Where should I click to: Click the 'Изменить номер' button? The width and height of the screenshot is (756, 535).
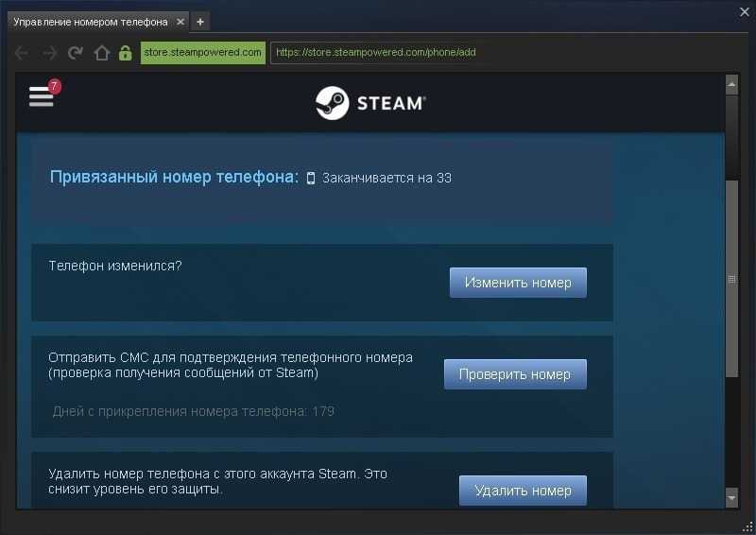(518, 283)
